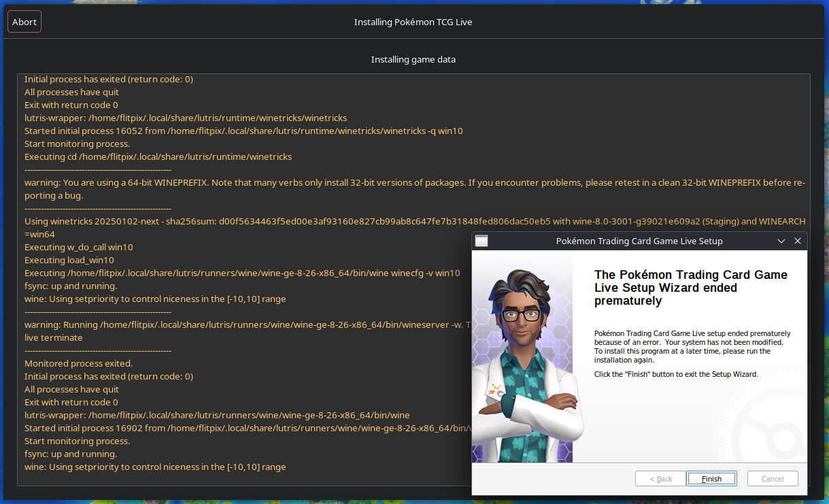The image size is (829, 504).
Task: Click the 64-bit WINEPREFIX warning line
Action: [415, 189]
